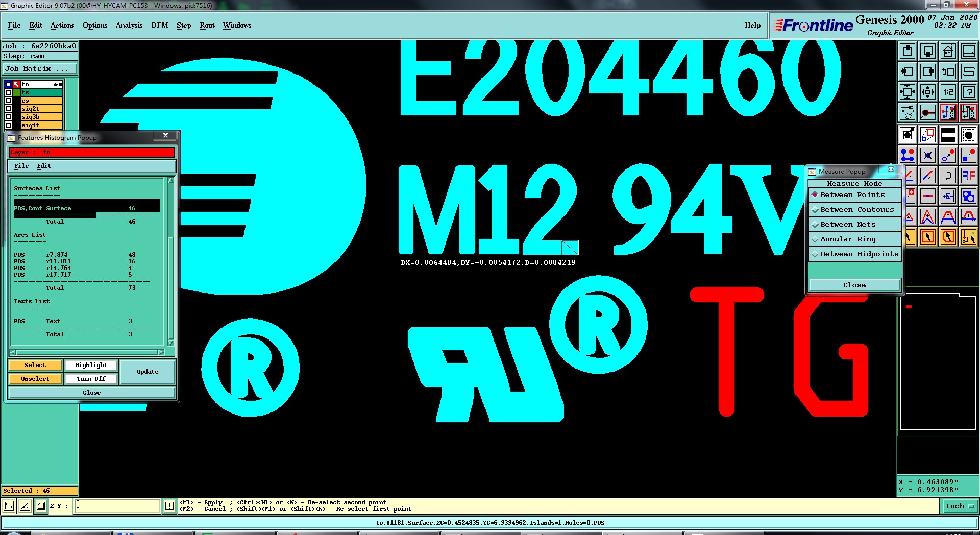This screenshot has height=535, width=980.
Task: Click the red color swatch of layer to
Action: pos(16,84)
